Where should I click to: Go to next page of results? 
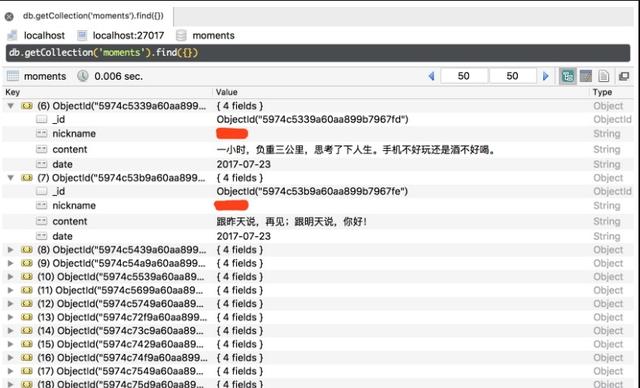click(x=545, y=76)
